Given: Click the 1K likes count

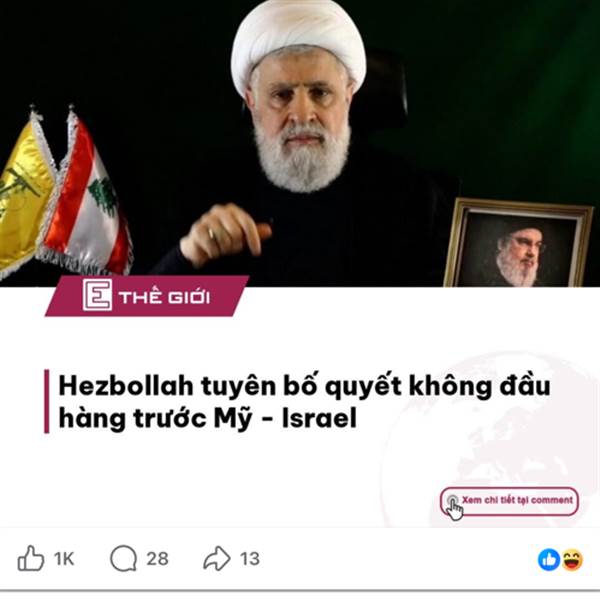Looking at the screenshot, I should click(64, 559).
